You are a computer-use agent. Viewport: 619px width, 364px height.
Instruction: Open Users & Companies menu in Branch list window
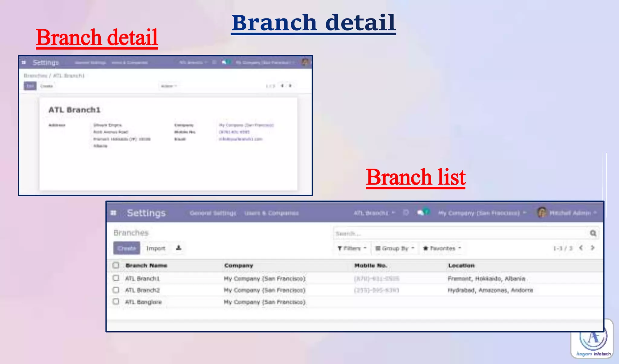(271, 213)
